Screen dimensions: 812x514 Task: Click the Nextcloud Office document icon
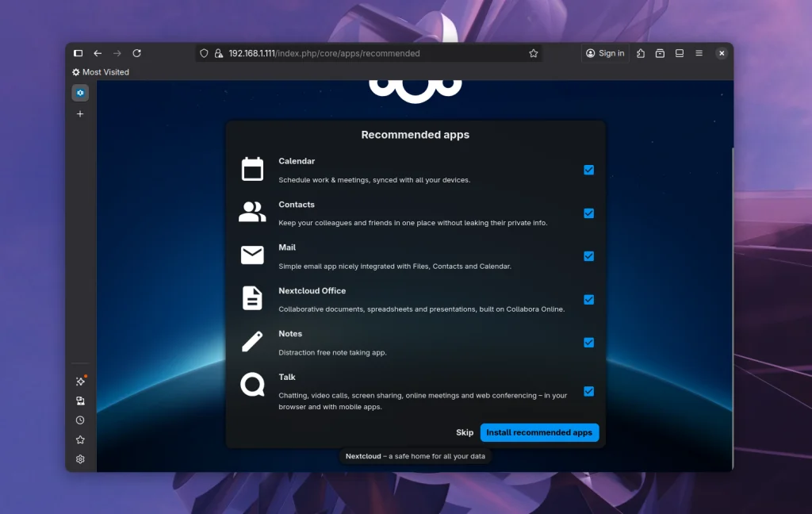[251, 298]
